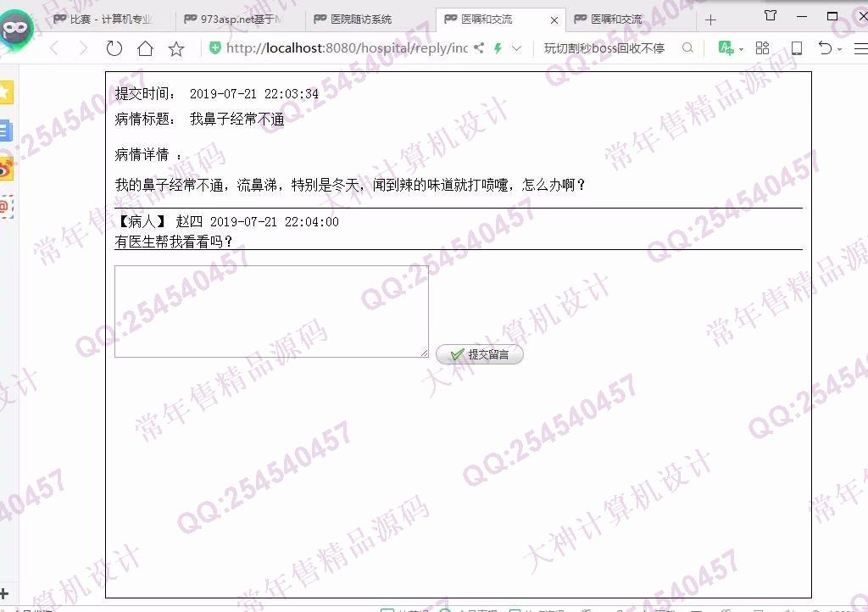The width and height of the screenshot is (868, 612).
Task: Expand the address bar dropdown chevron
Action: point(516,48)
